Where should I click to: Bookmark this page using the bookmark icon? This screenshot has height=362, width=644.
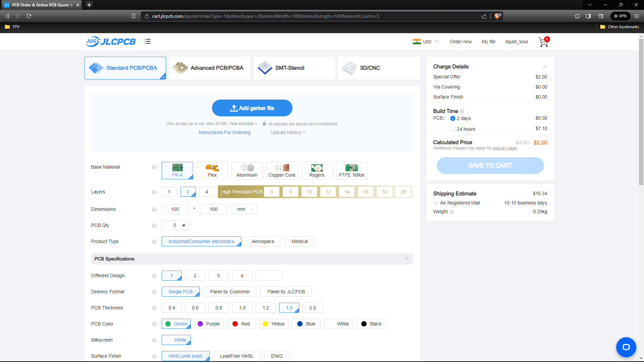pos(133,16)
